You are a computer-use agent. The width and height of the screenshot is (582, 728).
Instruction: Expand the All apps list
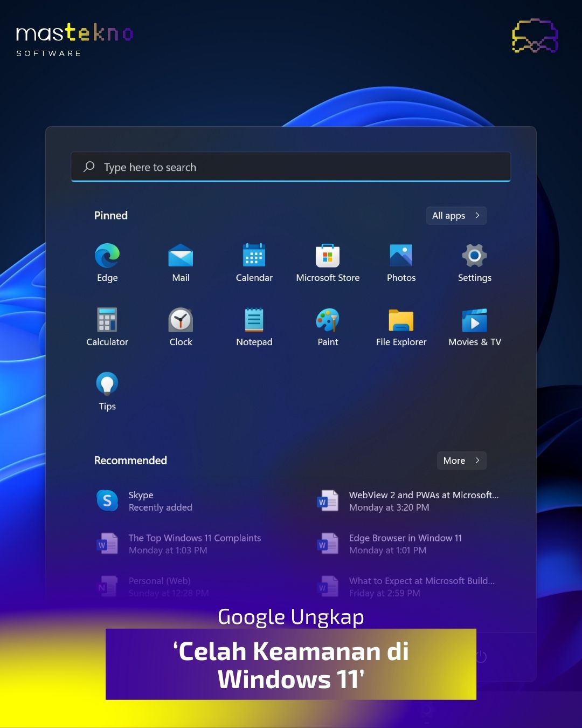click(456, 216)
